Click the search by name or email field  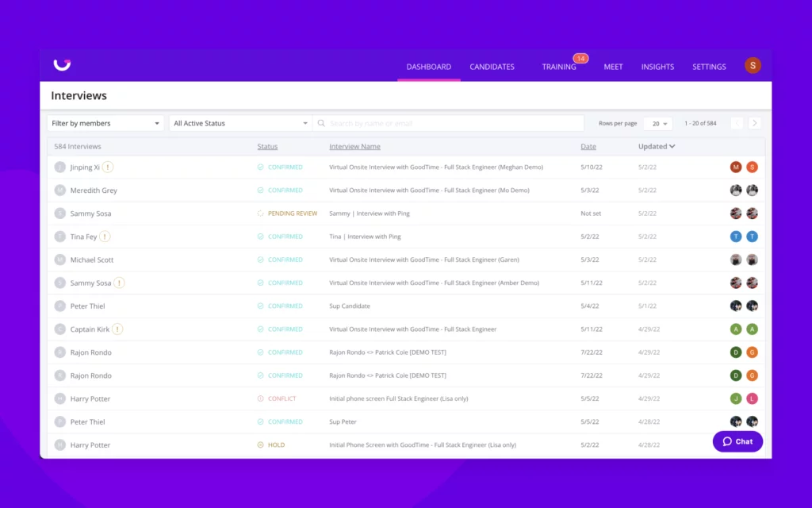(x=452, y=123)
